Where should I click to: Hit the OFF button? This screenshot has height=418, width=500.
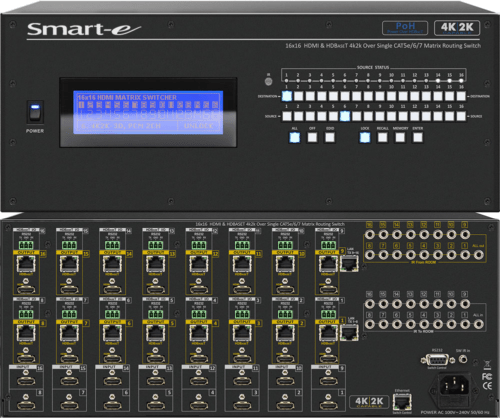point(312,137)
